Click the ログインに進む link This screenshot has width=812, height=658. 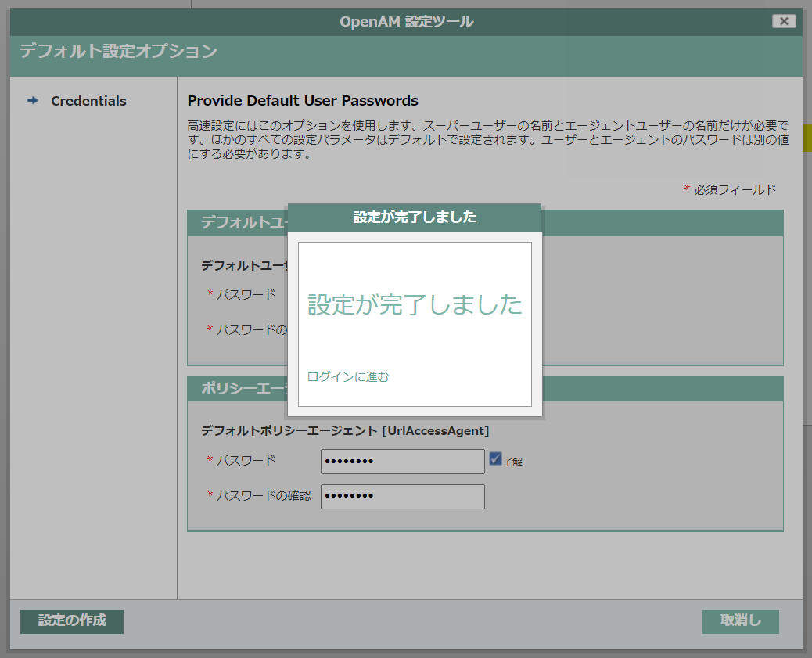click(348, 376)
